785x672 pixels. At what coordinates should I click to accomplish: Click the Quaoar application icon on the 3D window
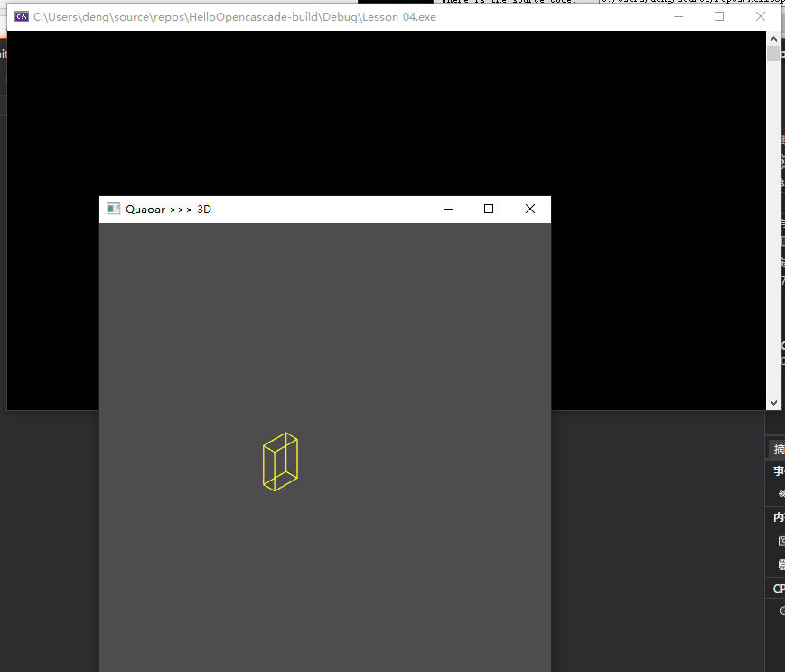click(112, 209)
